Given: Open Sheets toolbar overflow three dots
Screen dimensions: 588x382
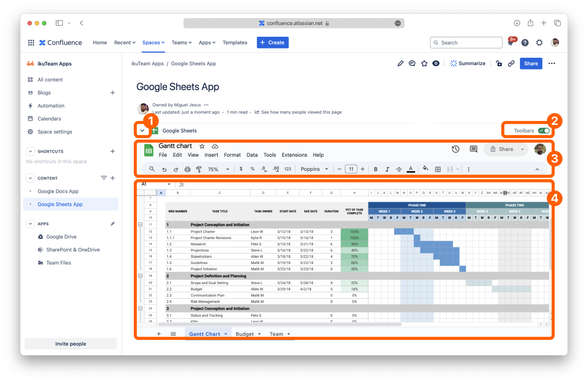Looking at the screenshot, I should pyautogui.click(x=468, y=169).
